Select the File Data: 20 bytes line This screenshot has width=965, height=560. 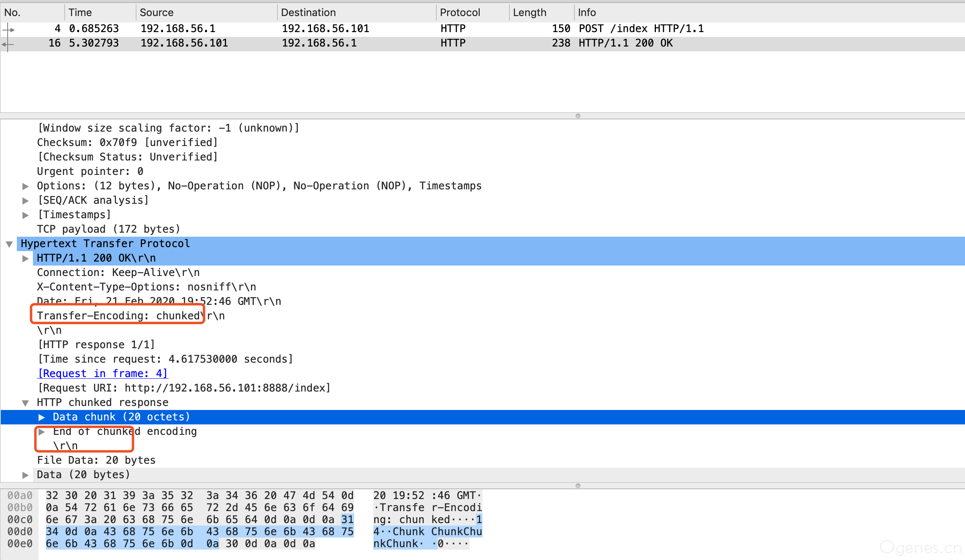coord(96,460)
